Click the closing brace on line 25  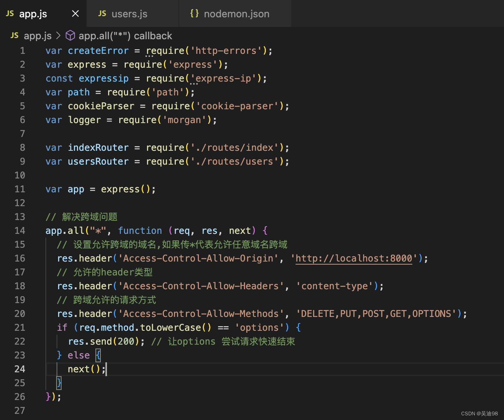(59, 383)
